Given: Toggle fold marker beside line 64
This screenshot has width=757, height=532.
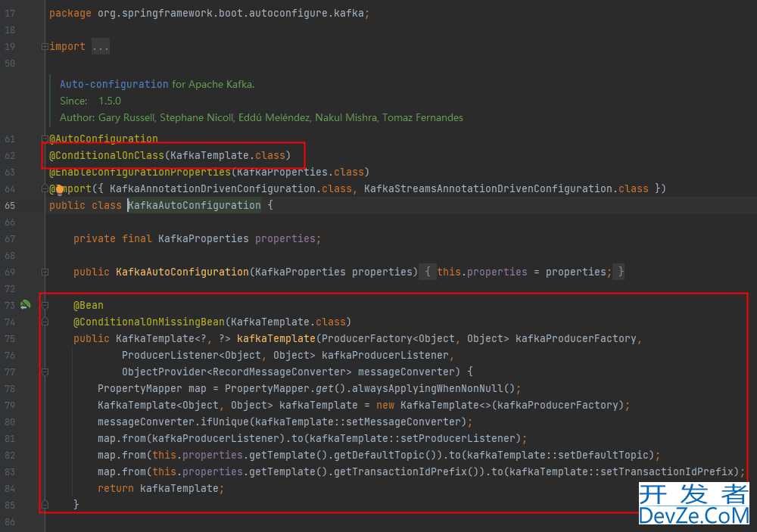Looking at the screenshot, I should (45, 188).
